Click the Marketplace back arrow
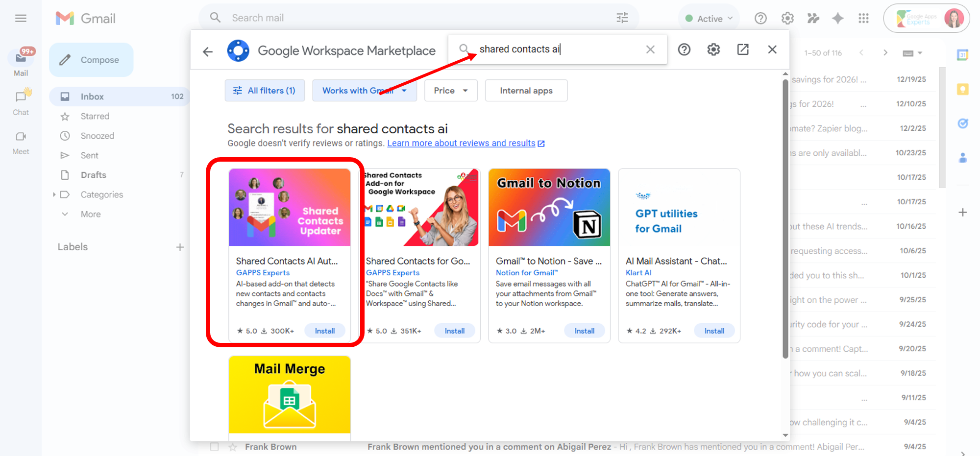Image resolution: width=980 pixels, height=456 pixels. (x=208, y=51)
